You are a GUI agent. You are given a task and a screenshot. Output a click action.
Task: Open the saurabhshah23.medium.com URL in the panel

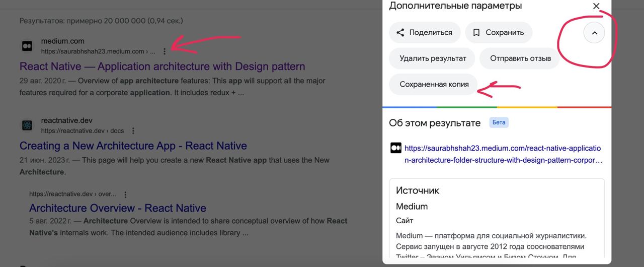(x=503, y=154)
